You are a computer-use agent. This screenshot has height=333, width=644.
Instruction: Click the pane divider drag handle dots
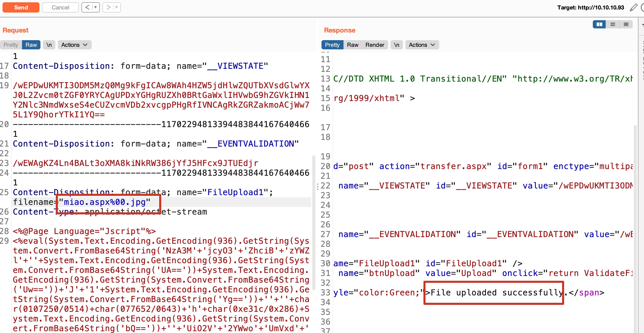tap(318, 186)
